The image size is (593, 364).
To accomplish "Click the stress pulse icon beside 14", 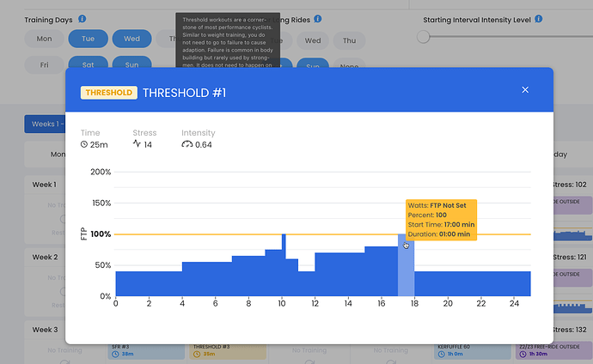I will [137, 143].
